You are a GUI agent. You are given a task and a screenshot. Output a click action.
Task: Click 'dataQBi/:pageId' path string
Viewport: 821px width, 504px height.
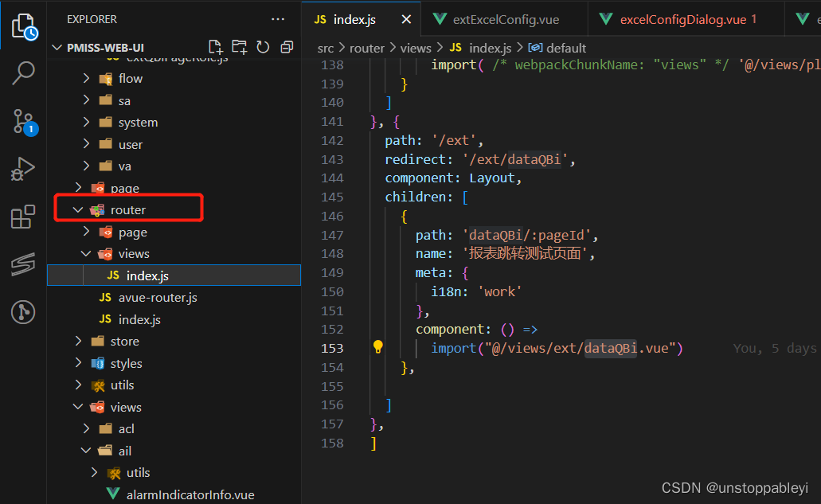(x=526, y=235)
